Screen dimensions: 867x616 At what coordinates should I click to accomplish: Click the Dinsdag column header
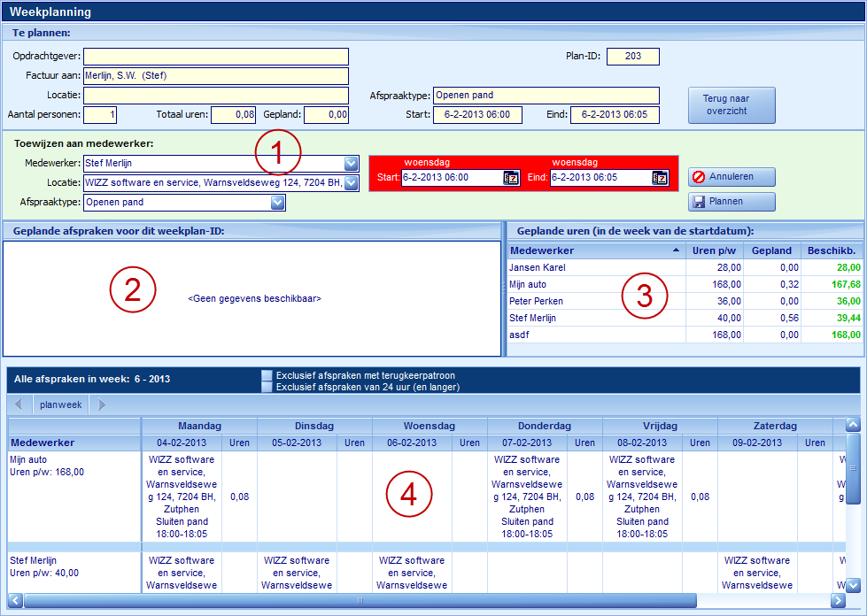[314, 426]
